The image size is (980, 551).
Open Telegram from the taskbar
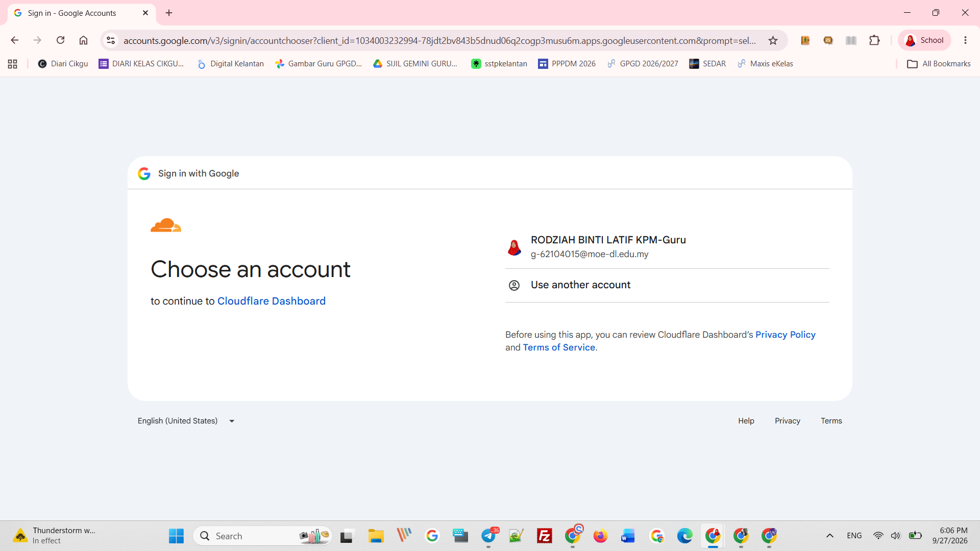(488, 536)
